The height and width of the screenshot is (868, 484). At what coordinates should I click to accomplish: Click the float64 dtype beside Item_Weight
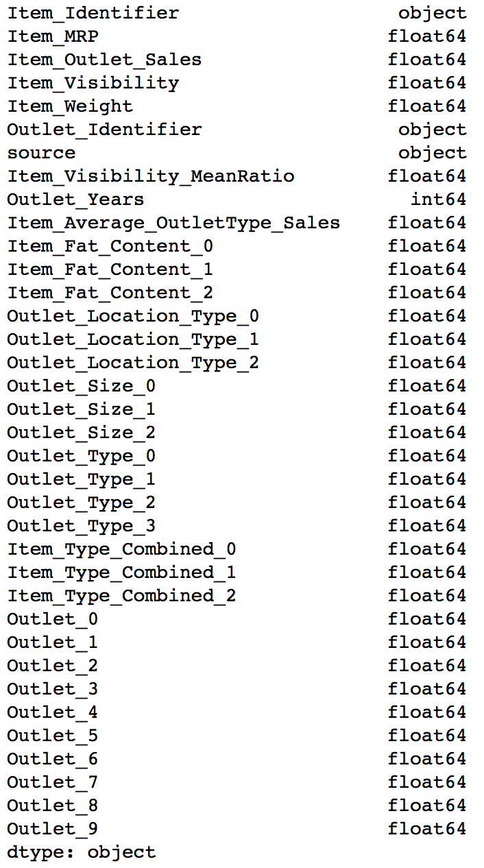426,106
